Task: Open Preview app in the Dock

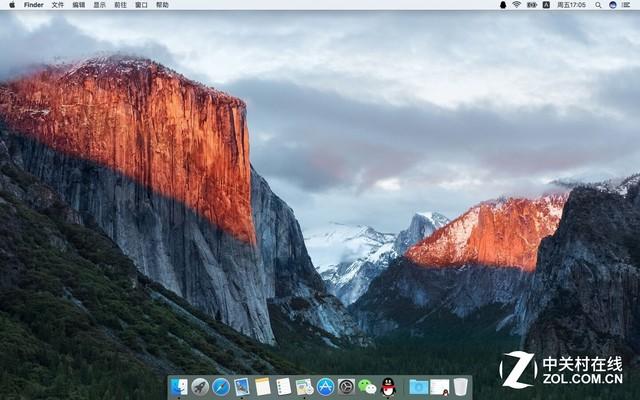Action: coord(242,387)
